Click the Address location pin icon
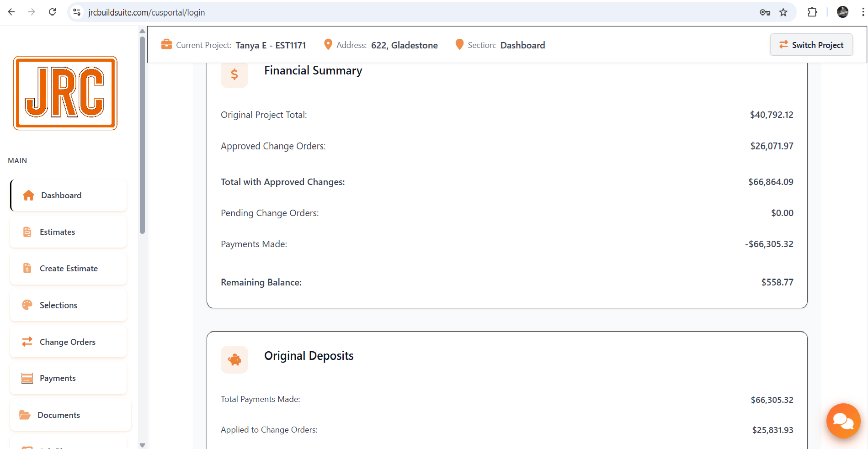868x449 pixels. 328,45
